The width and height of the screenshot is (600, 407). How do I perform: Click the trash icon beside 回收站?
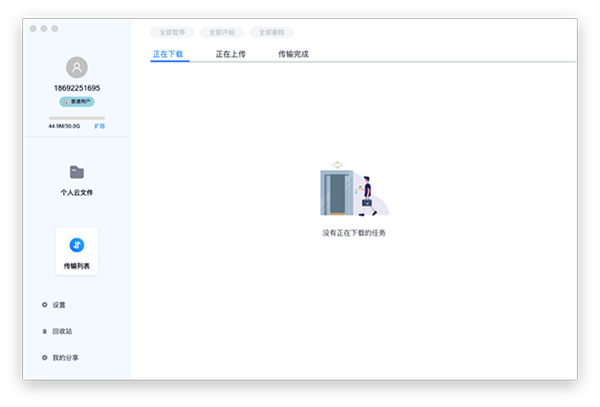coord(44,331)
